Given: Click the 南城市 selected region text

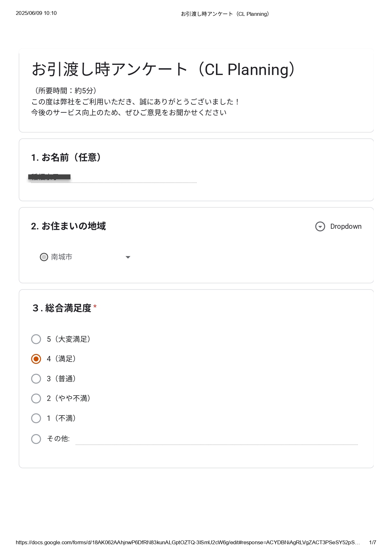Looking at the screenshot, I should (x=62, y=257).
